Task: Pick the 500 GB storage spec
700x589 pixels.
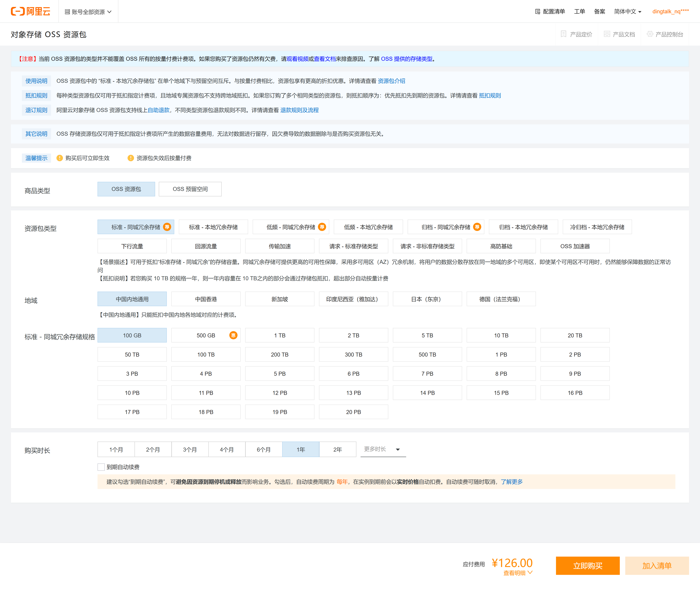Action: (206, 335)
